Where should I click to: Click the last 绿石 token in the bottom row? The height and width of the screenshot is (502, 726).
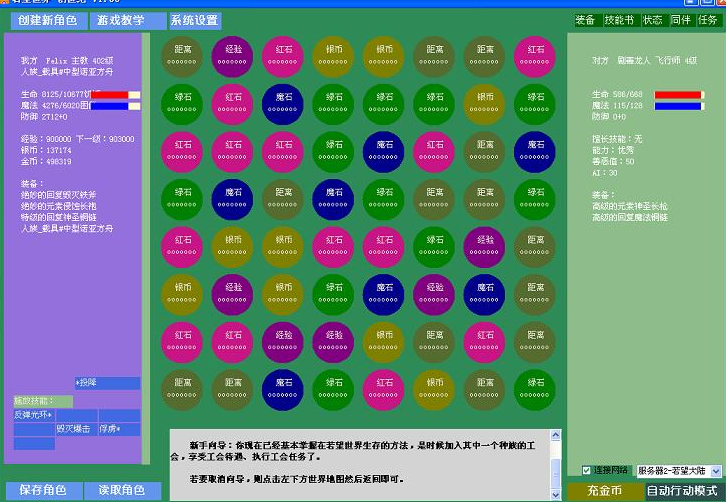534,390
